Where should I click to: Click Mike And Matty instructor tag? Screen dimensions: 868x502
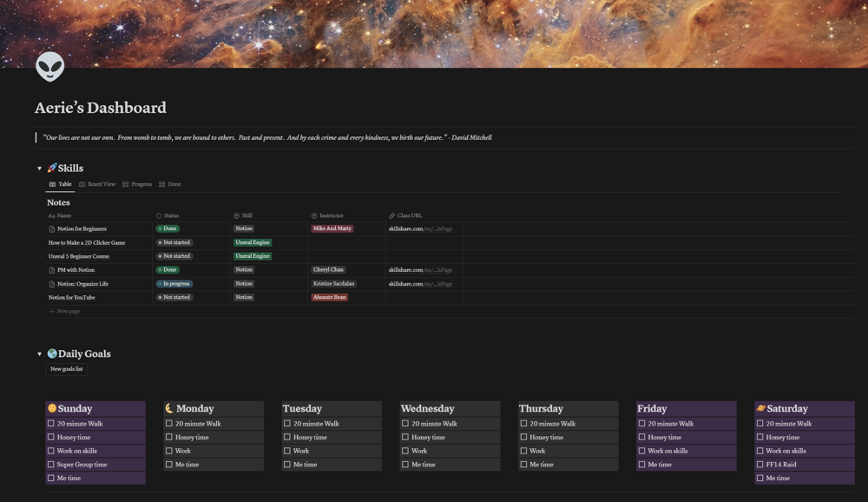click(332, 228)
